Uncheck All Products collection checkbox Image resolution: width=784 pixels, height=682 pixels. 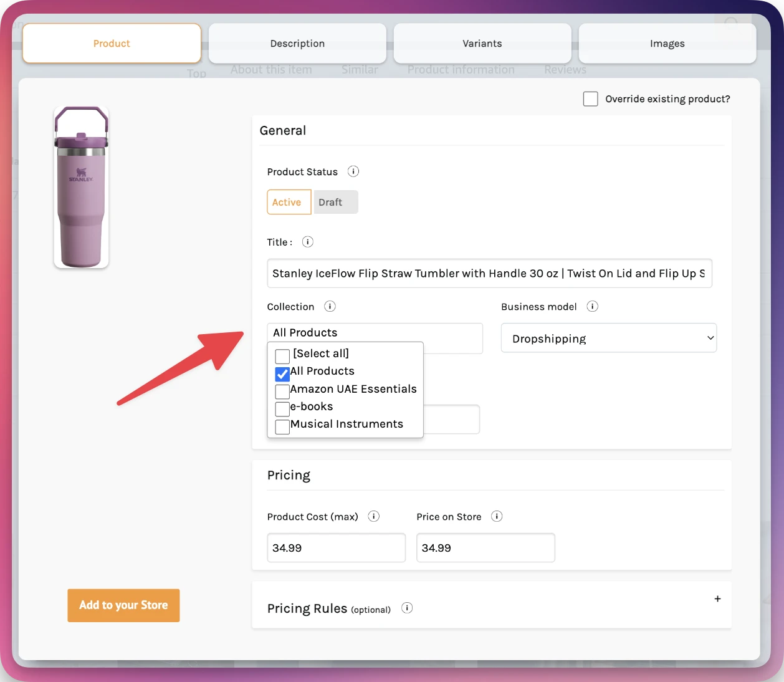(282, 374)
